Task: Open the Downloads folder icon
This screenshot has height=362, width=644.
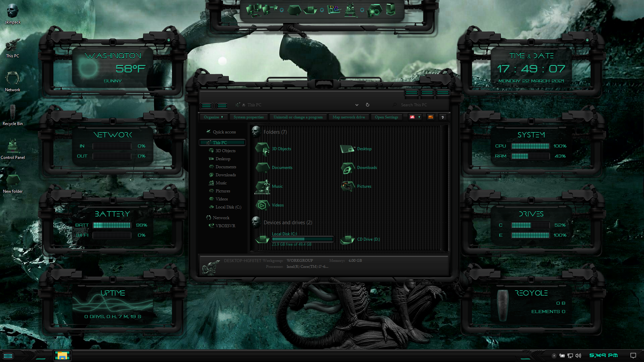Action: (x=347, y=168)
